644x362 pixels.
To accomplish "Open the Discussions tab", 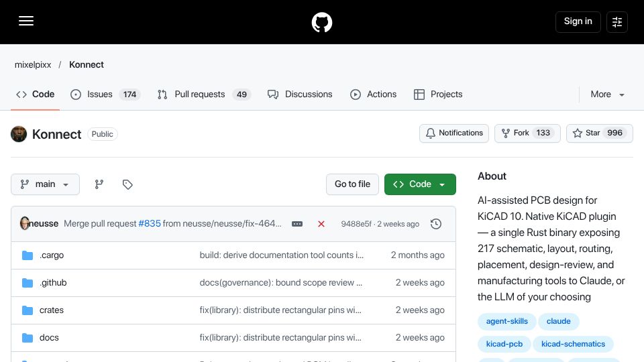I will (300, 95).
